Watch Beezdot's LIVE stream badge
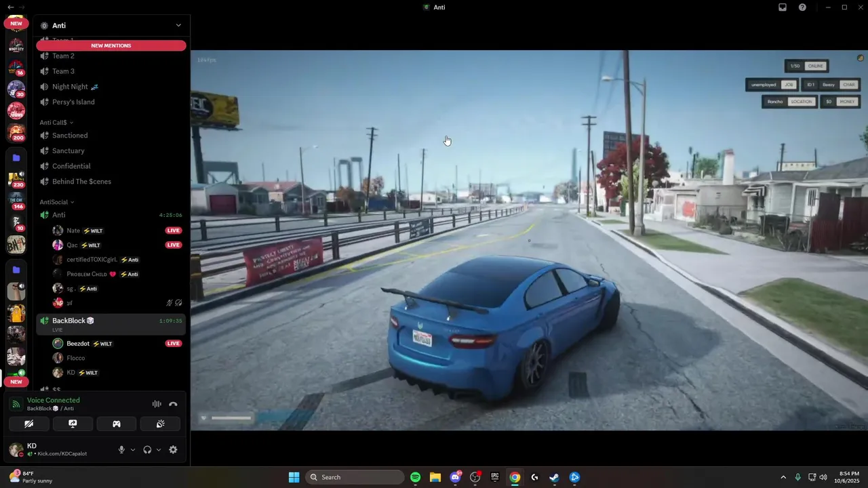 coord(174,344)
